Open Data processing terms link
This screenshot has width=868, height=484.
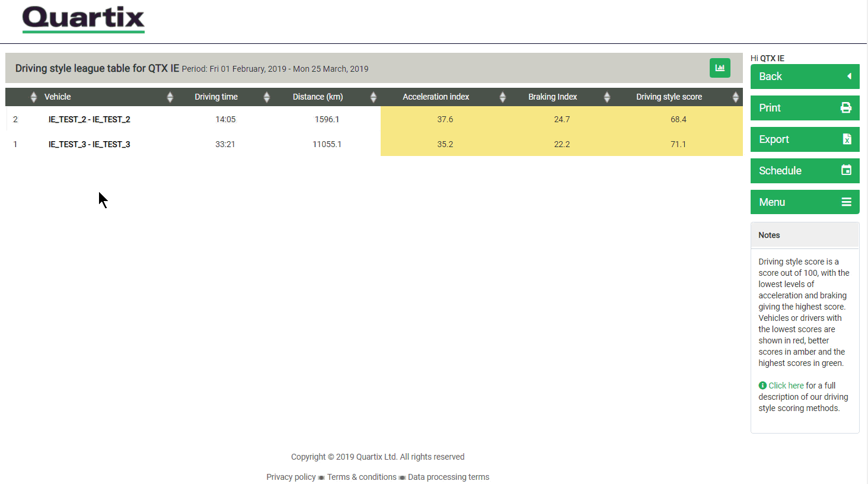(449, 477)
